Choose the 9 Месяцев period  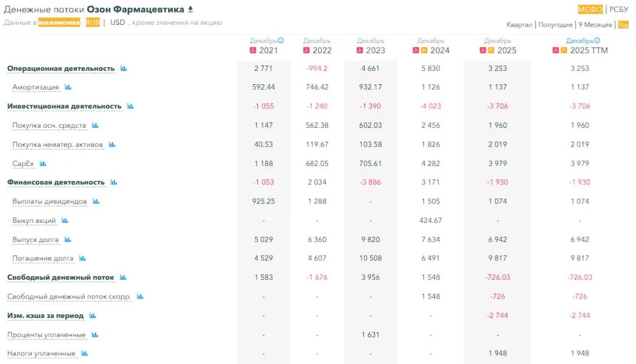coord(595,25)
